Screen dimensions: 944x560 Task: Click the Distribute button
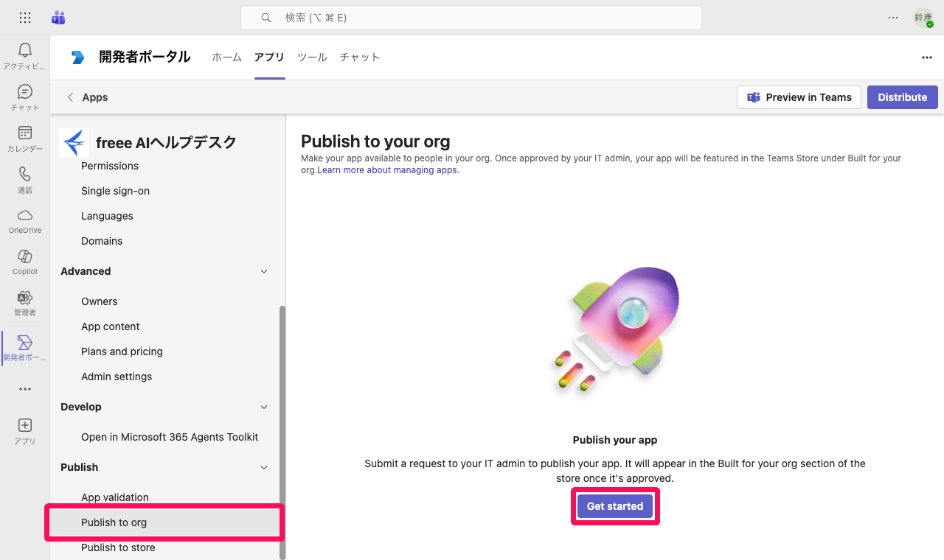(903, 97)
